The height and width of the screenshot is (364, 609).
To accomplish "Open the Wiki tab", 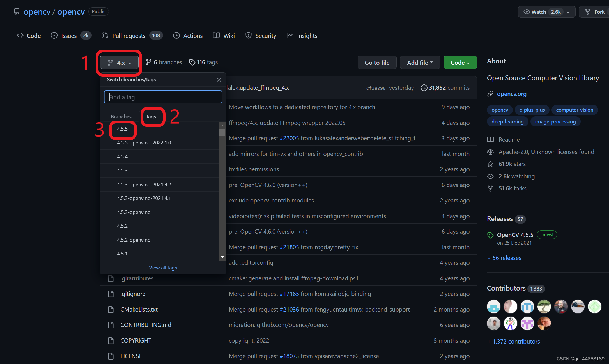I will (224, 36).
